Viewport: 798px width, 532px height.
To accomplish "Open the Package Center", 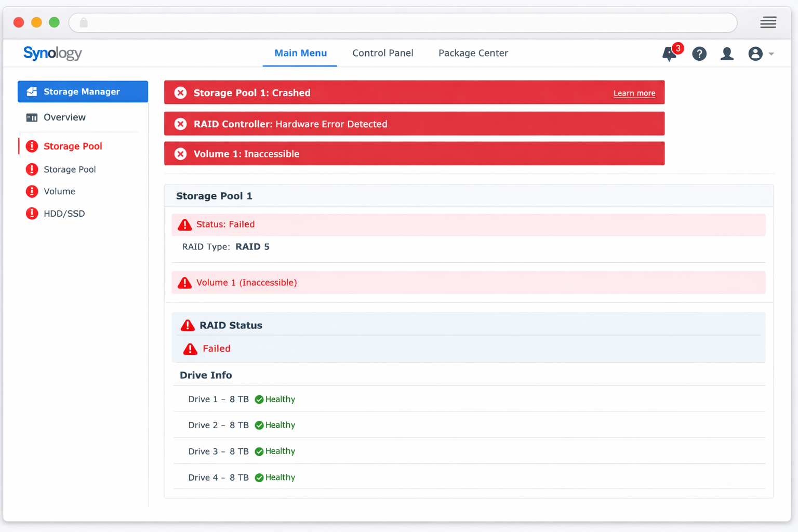I will [x=473, y=53].
